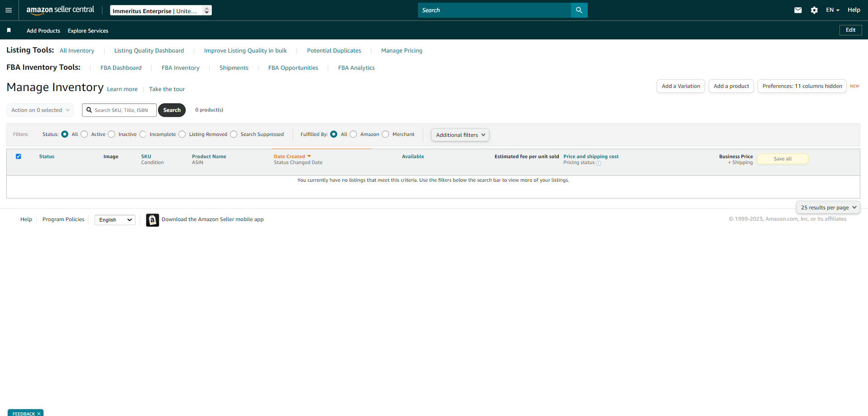868x416 pixels.
Task: Click the Amazon Seller Central logo
Action: pos(60,10)
